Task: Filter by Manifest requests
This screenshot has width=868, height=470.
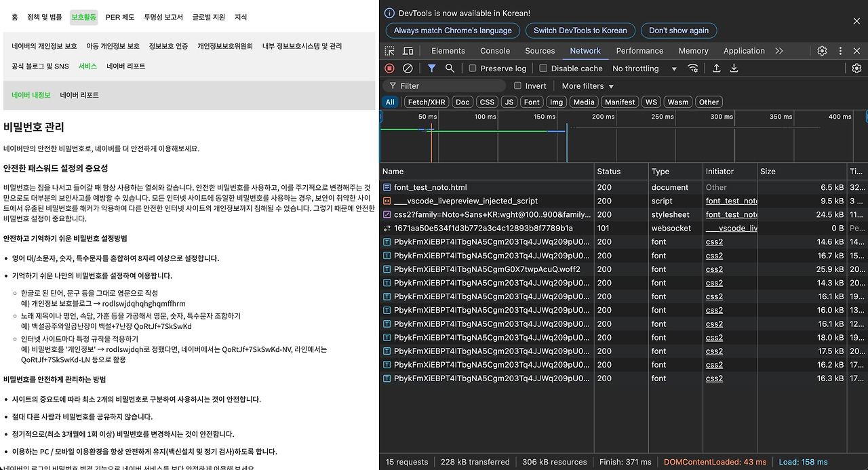Action: pyautogui.click(x=620, y=102)
